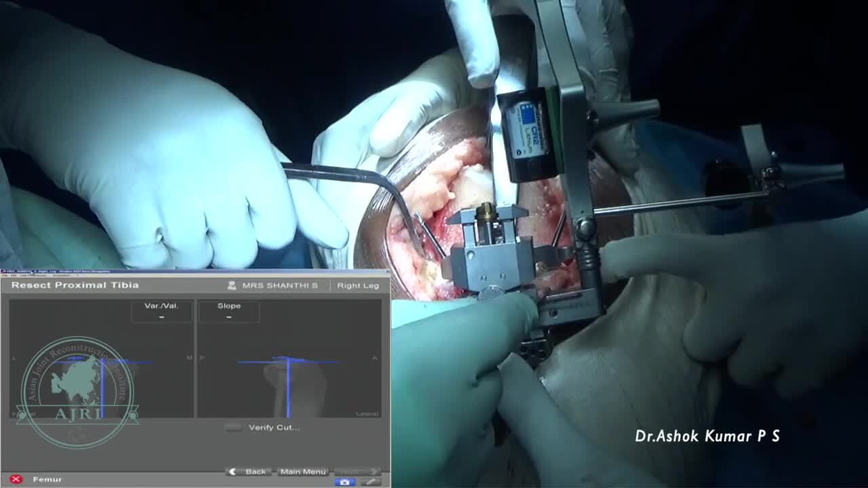868x488 pixels.
Task: Toggle the Verify Cut checkbox
Action: point(233,428)
